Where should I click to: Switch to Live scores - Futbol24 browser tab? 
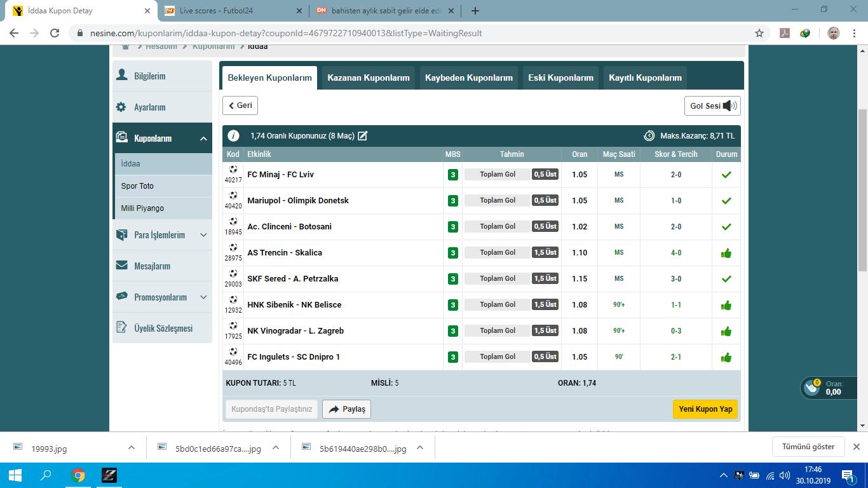233,11
